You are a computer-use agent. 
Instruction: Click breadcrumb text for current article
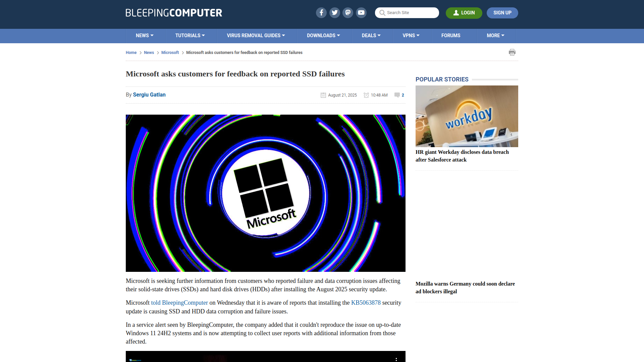coord(244,53)
